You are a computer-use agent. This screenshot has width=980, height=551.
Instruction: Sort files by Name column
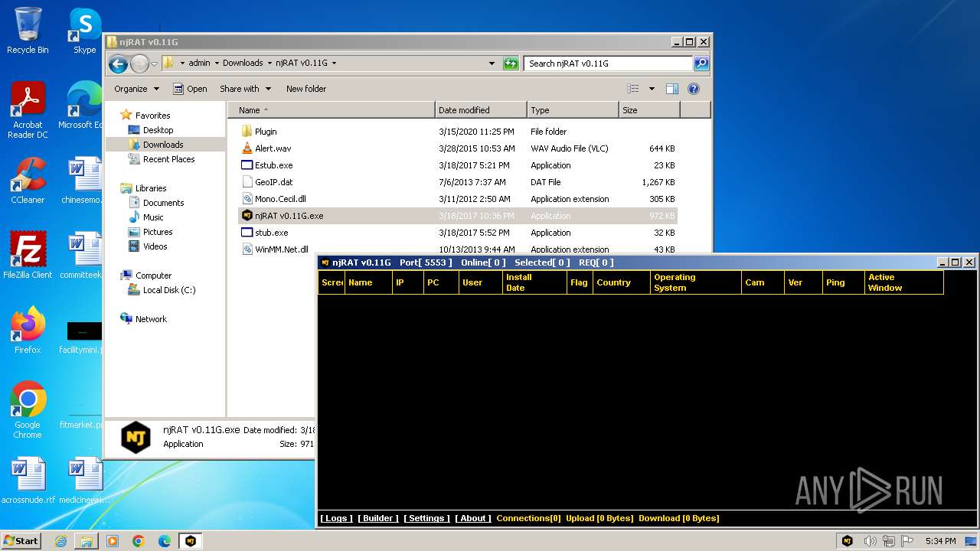click(x=331, y=110)
